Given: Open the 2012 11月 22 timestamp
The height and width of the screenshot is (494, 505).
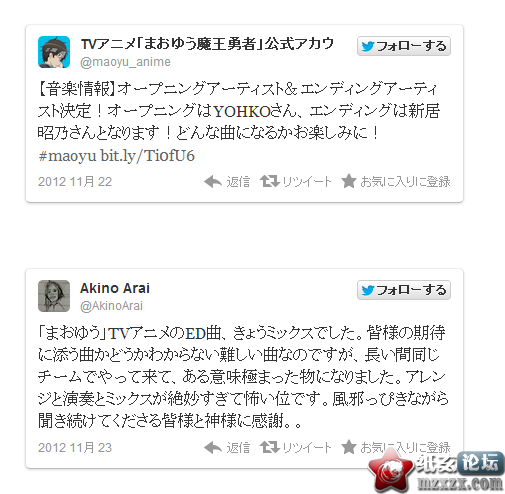Looking at the screenshot, I should pos(75,182).
